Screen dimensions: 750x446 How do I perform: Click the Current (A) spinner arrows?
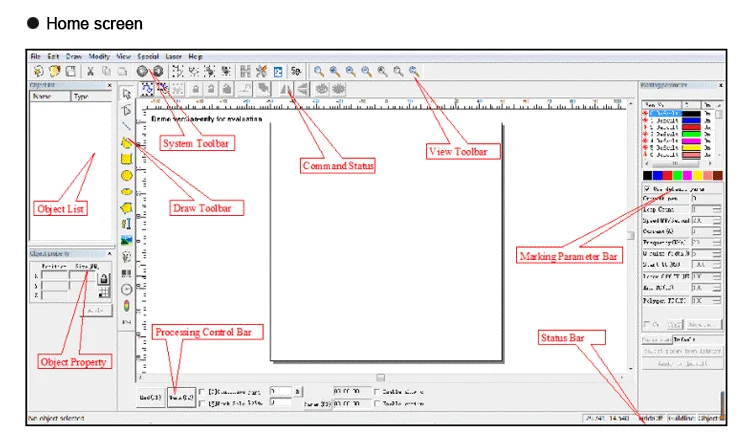pos(717,232)
